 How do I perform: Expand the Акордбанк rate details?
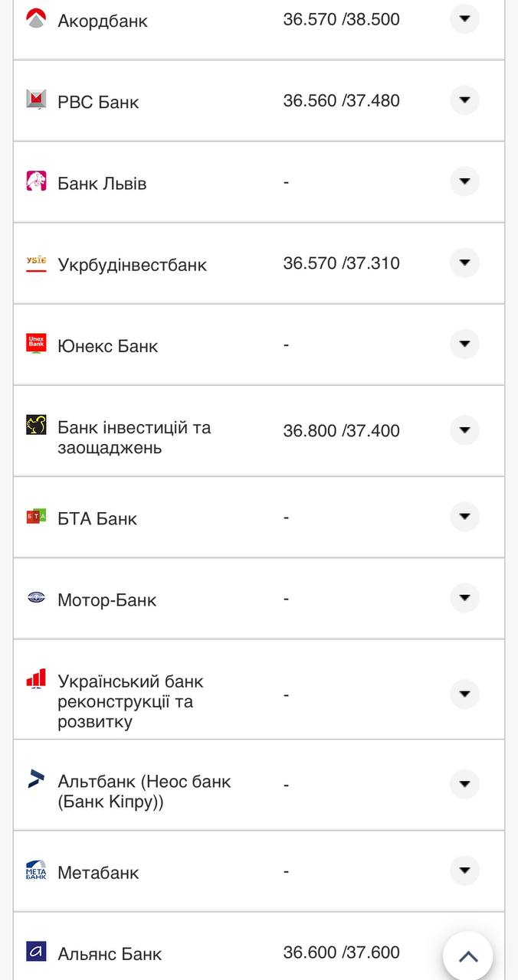[464, 19]
